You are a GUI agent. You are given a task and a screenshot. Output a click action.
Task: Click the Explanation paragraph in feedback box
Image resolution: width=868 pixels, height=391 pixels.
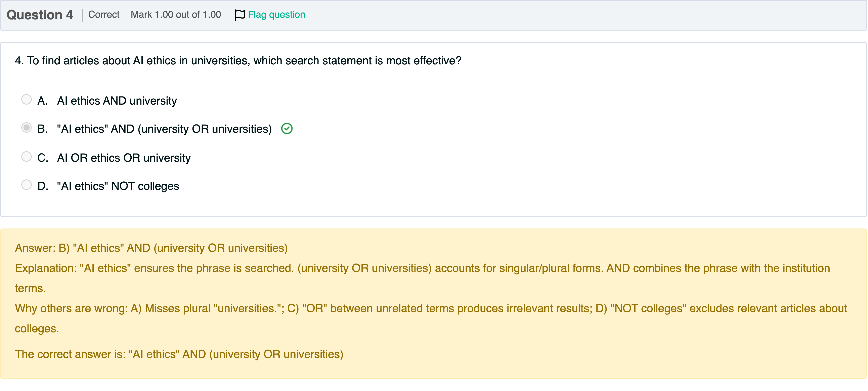click(x=422, y=268)
